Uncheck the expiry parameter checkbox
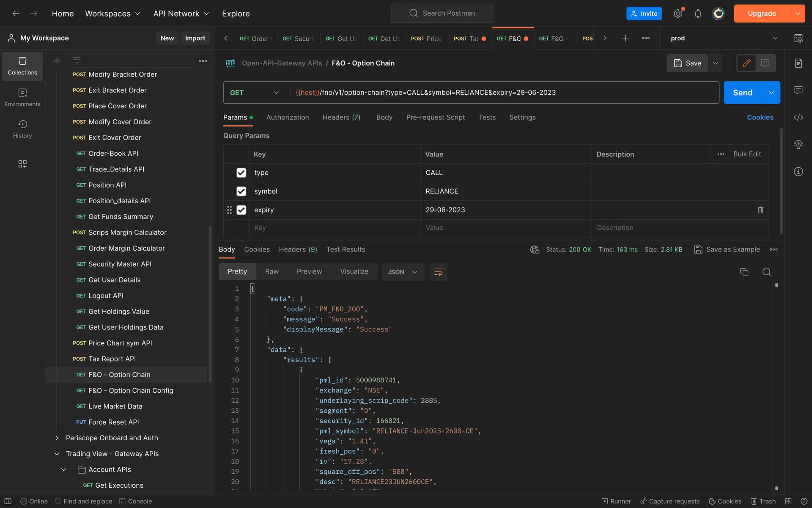 click(x=241, y=210)
